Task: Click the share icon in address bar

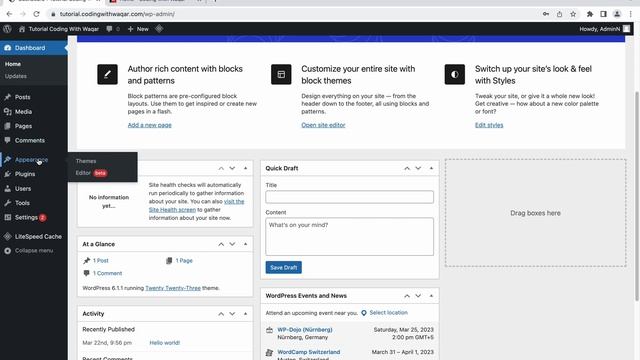Action: click(x=560, y=14)
